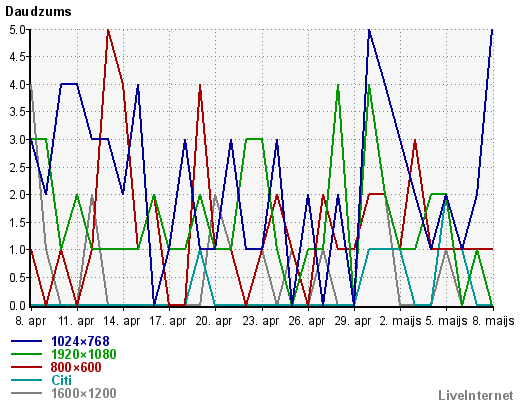This screenshot has width=520, height=405.
Task: Click the 3.5 y-axis value
Action: click(x=18, y=112)
